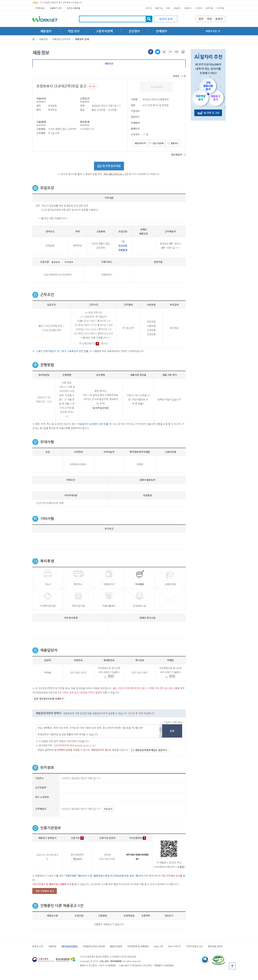This screenshot has width=258, height=980.
Task: Open the embed code icon
Action: coord(170,52)
